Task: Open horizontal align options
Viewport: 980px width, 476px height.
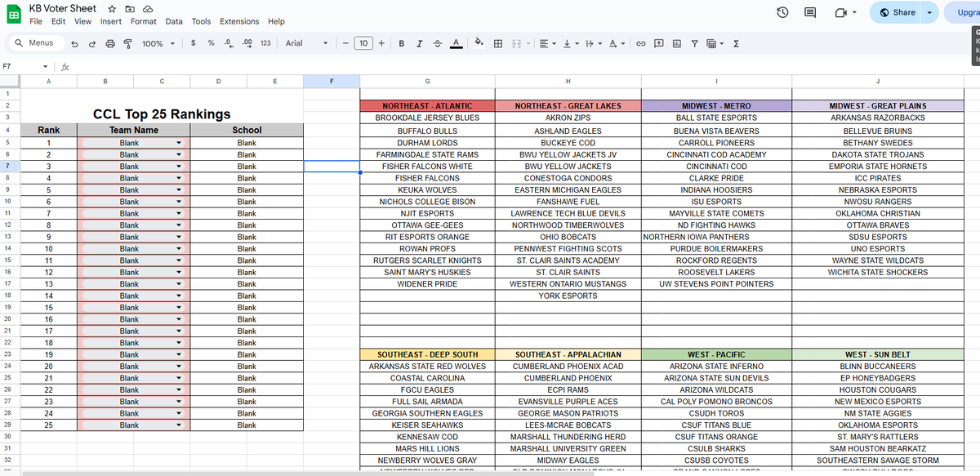Action: point(547,43)
